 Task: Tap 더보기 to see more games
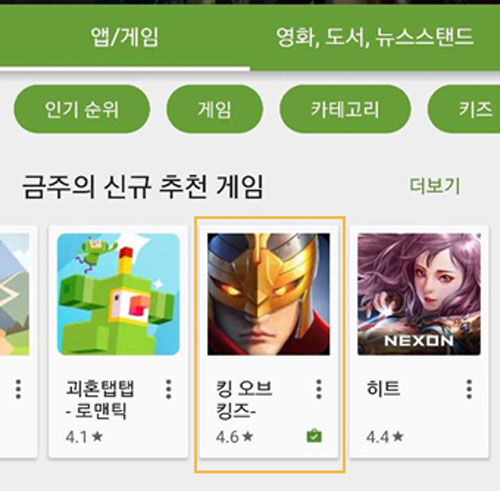435,186
